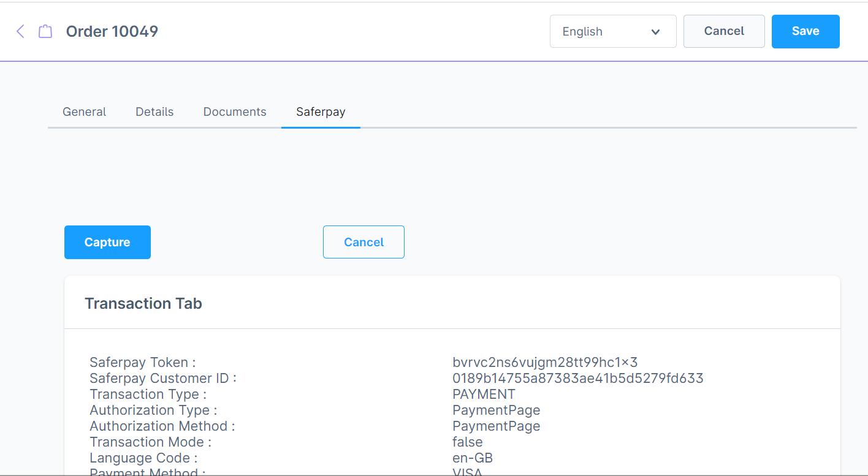Click the Transaction Tab section header
This screenshot has width=868, height=476.
click(143, 303)
